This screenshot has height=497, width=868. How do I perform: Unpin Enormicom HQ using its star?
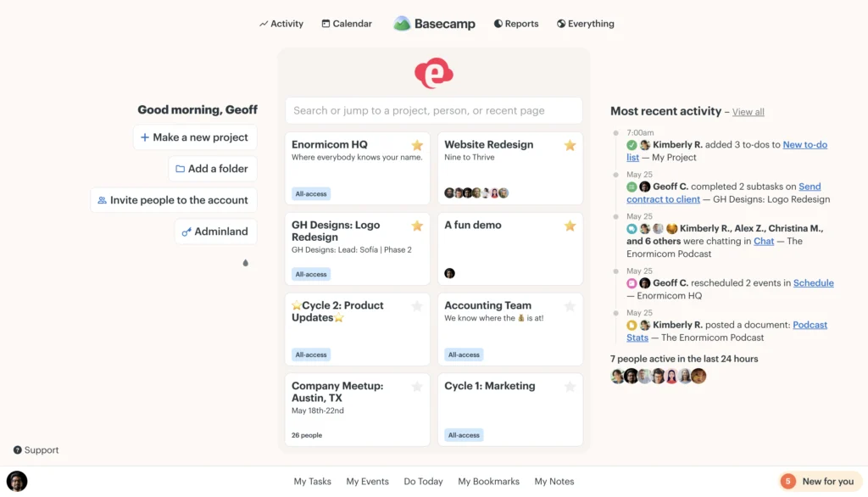(417, 145)
